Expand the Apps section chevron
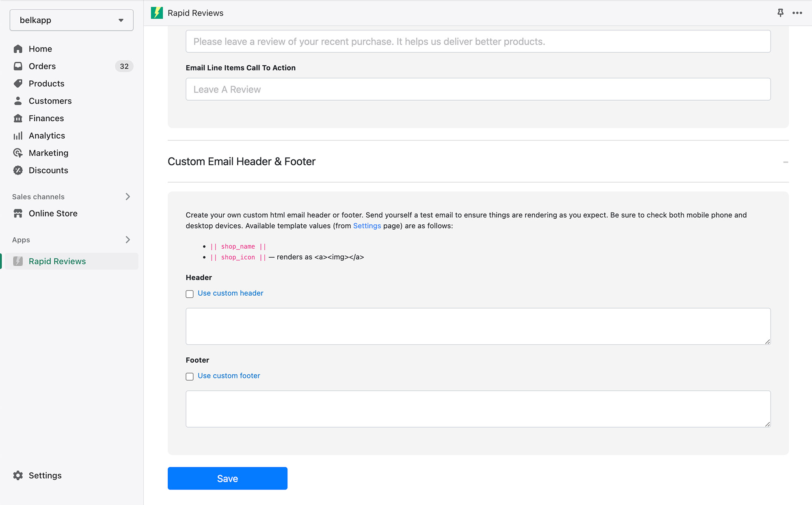 point(128,240)
